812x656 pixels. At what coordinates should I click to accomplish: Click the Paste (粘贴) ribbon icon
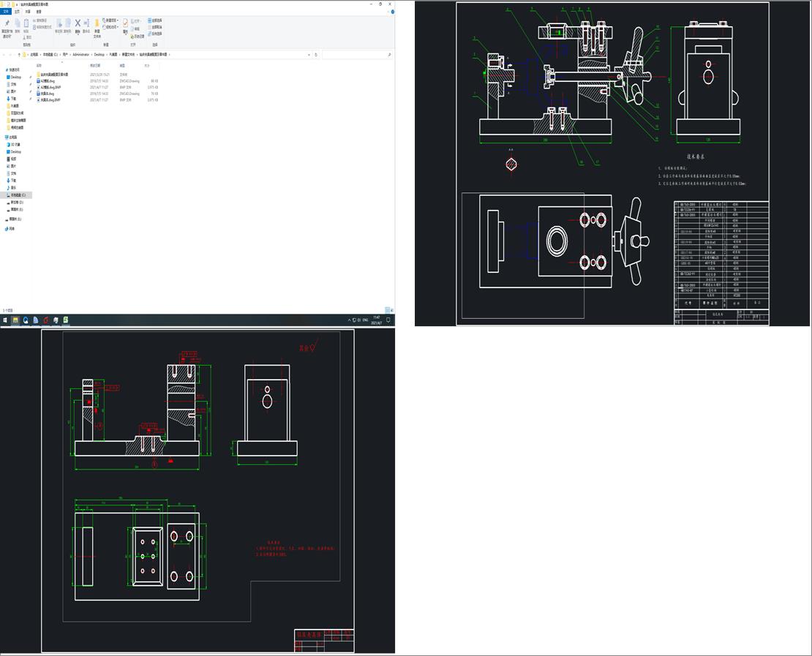click(x=26, y=26)
